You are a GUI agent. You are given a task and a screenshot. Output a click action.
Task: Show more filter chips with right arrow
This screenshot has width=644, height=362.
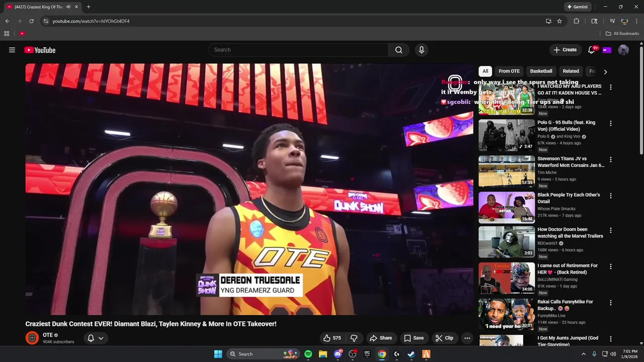pos(605,72)
